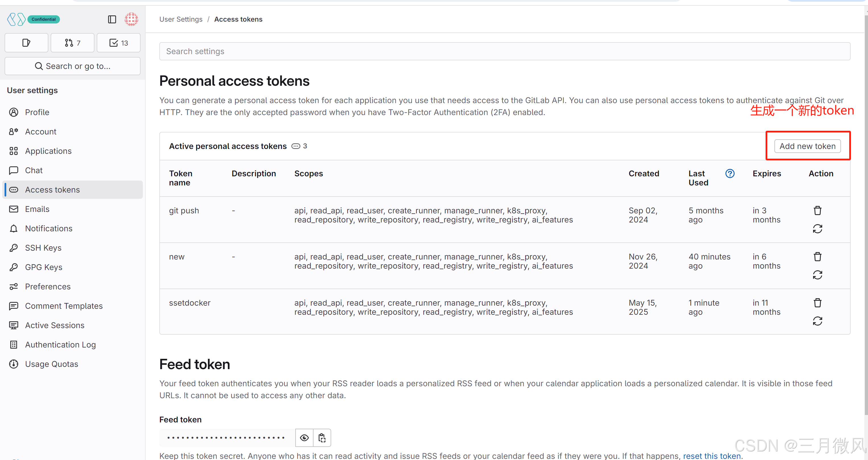Image resolution: width=868 pixels, height=460 pixels.
Task: Open the to-do list showing 13
Action: [x=119, y=43]
